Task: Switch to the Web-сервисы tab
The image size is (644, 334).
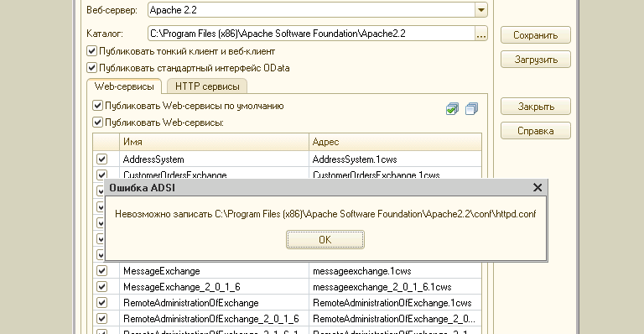Action: click(124, 86)
